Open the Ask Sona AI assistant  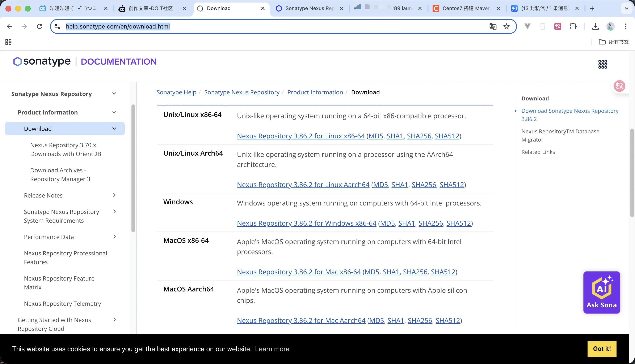click(601, 292)
